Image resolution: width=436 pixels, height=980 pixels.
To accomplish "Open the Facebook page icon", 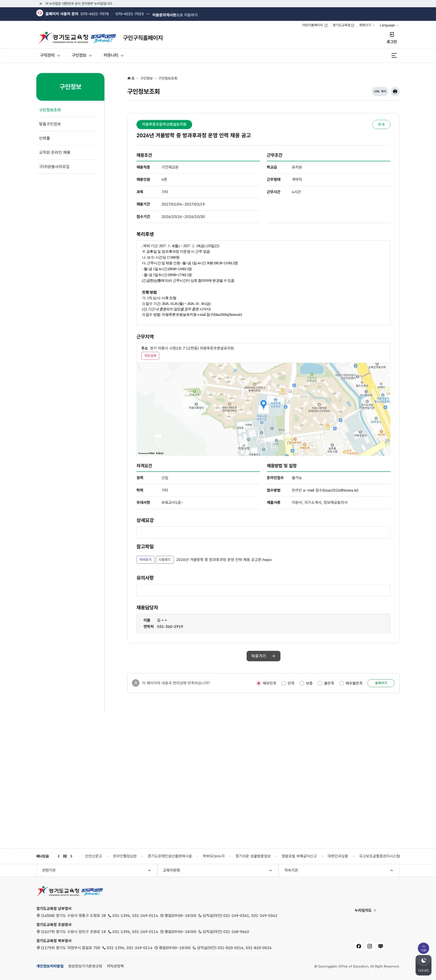I will 359,946.
